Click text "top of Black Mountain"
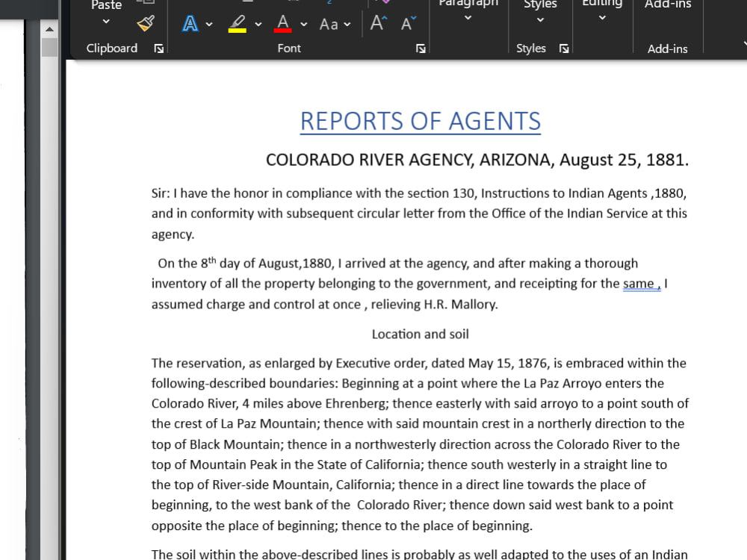Image resolution: width=747 pixels, height=560 pixels. 216,444
